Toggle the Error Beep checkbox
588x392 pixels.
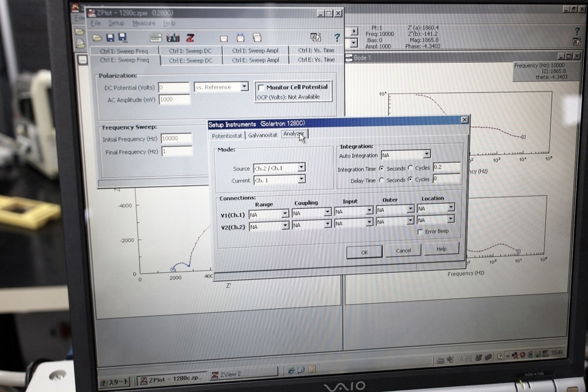pyautogui.click(x=420, y=231)
